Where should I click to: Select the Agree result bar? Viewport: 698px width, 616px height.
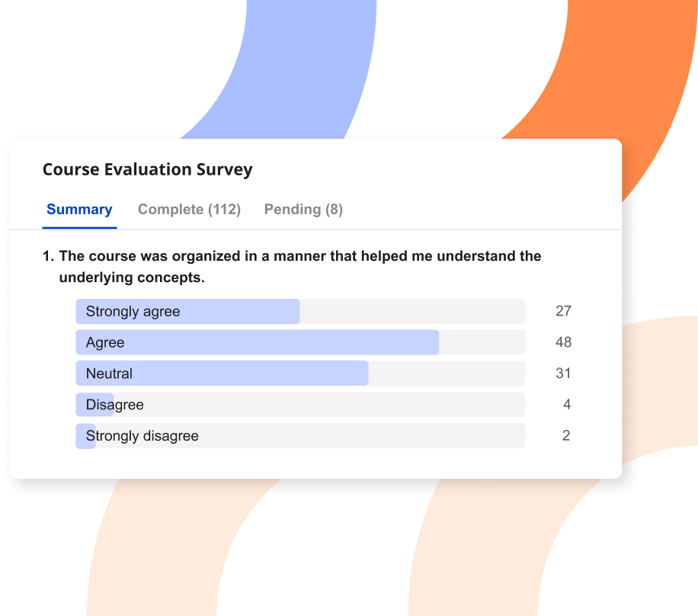click(300, 342)
